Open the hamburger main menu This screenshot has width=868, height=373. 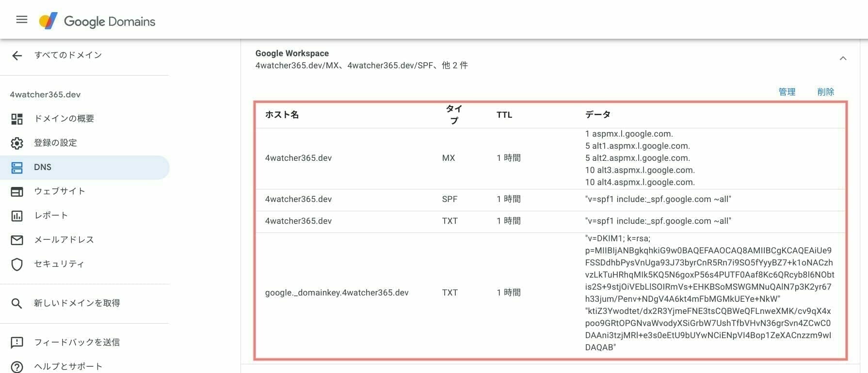point(22,20)
